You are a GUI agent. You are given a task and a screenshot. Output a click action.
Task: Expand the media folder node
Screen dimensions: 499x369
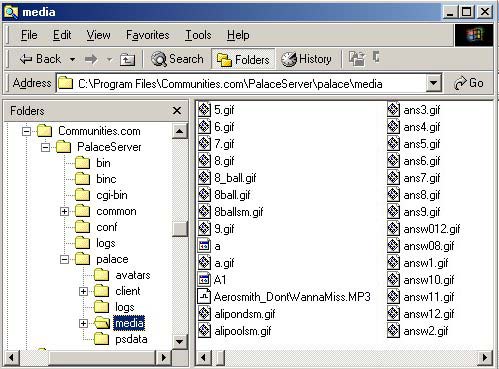point(83,323)
